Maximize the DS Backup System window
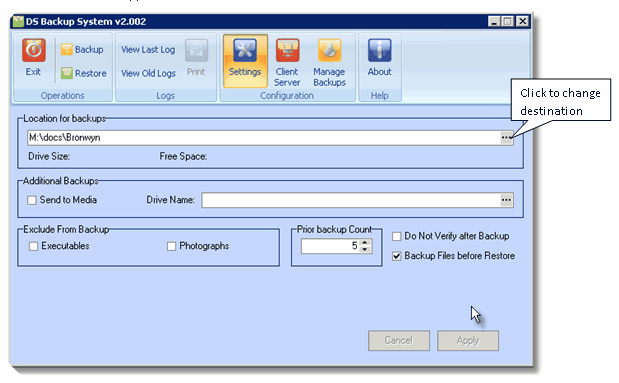Screen dimensions: 619x383 pos(508,21)
